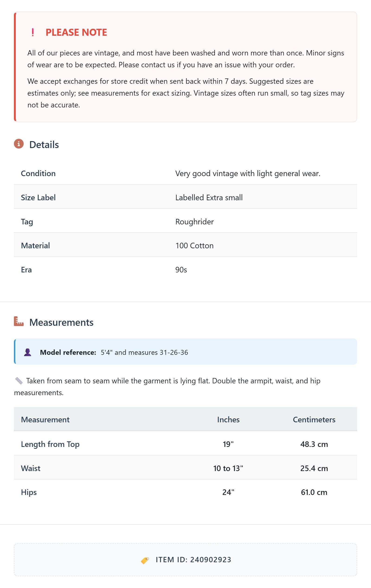Click the Condition row label
Screen dimensions: 371x588
click(x=38, y=173)
